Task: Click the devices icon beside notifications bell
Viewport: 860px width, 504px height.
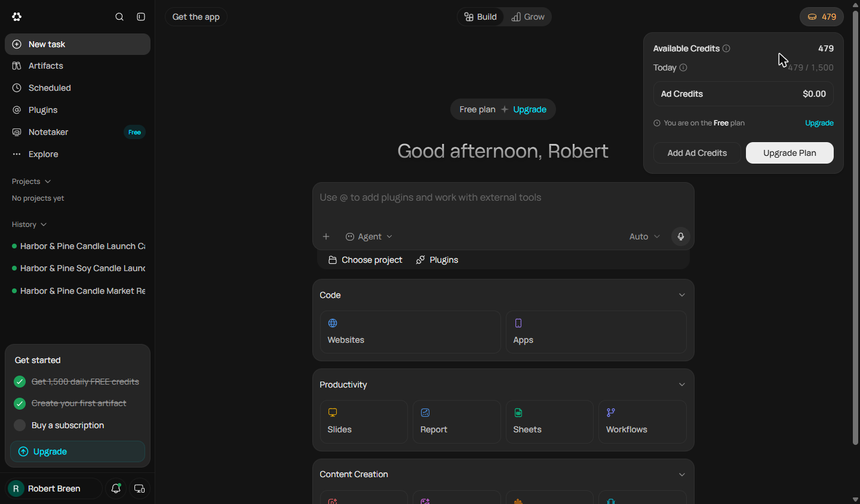Action: 139,488
